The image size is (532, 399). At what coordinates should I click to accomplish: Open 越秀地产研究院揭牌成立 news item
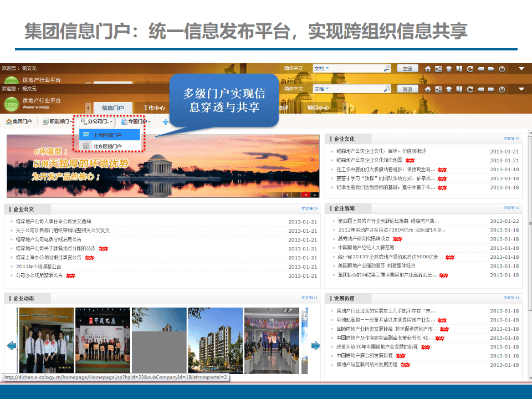point(364,239)
